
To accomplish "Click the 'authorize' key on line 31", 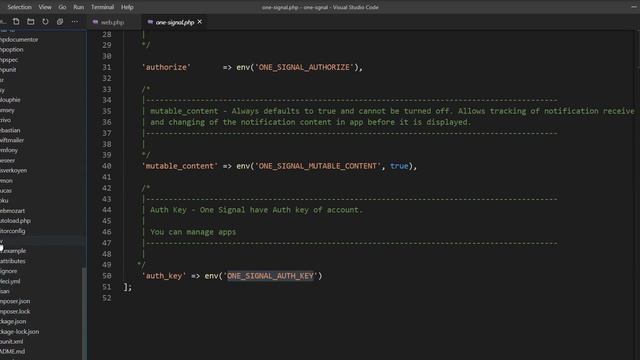I will point(166,67).
